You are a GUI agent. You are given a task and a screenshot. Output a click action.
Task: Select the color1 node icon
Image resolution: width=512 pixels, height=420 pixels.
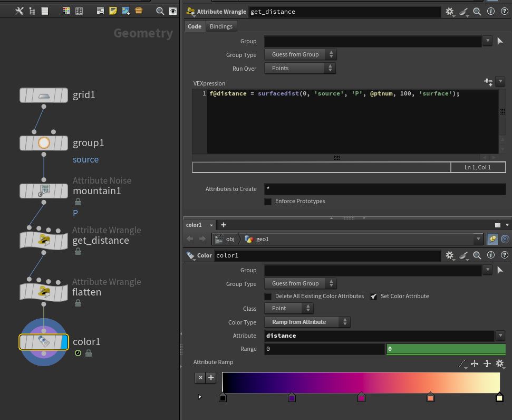pos(44,342)
